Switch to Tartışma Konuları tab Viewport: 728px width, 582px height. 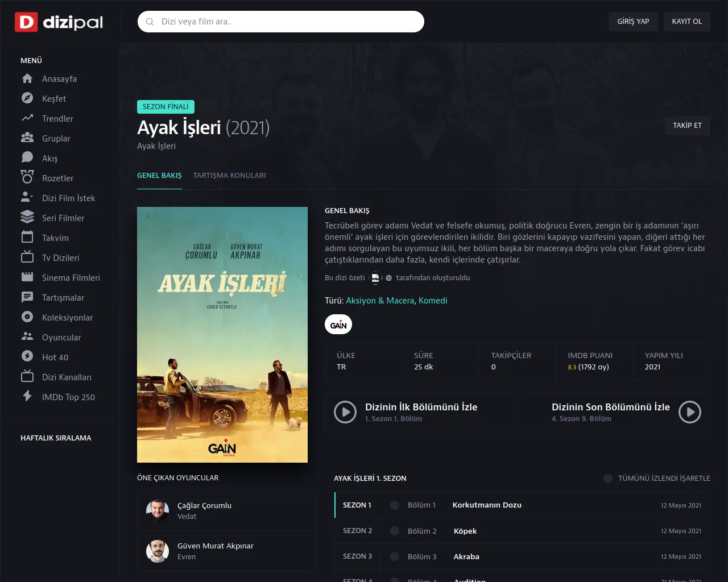[x=230, y=176]
